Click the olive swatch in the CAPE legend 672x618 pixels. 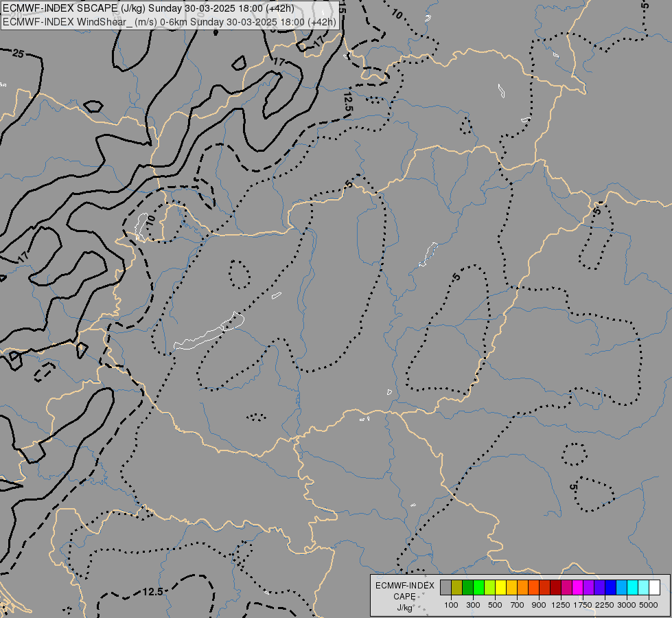pos(457,588)
